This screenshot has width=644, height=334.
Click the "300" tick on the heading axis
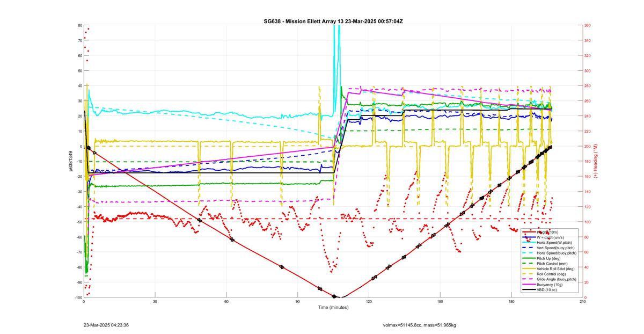tap(588, 71)
